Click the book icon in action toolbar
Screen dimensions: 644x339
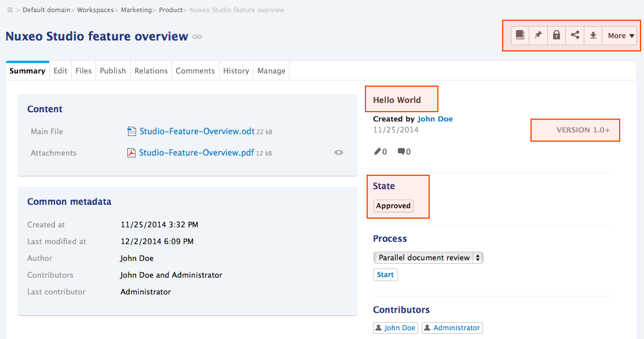tap(520, 35)
